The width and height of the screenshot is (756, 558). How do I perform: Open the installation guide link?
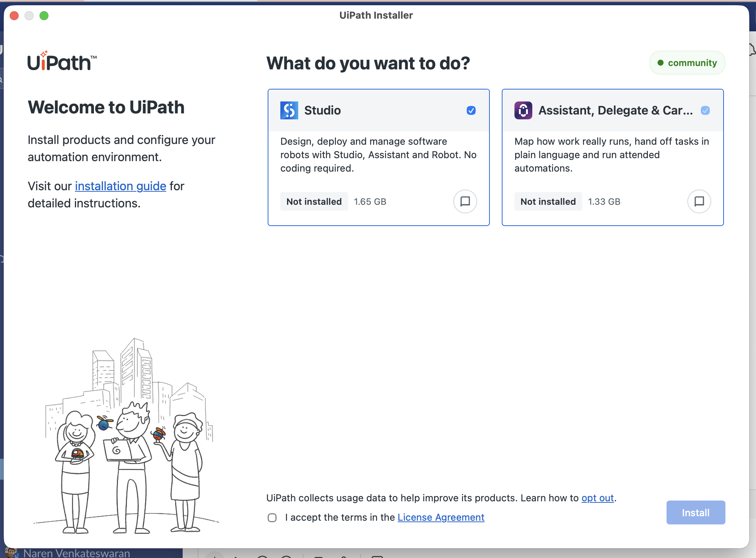click(120, 186)
